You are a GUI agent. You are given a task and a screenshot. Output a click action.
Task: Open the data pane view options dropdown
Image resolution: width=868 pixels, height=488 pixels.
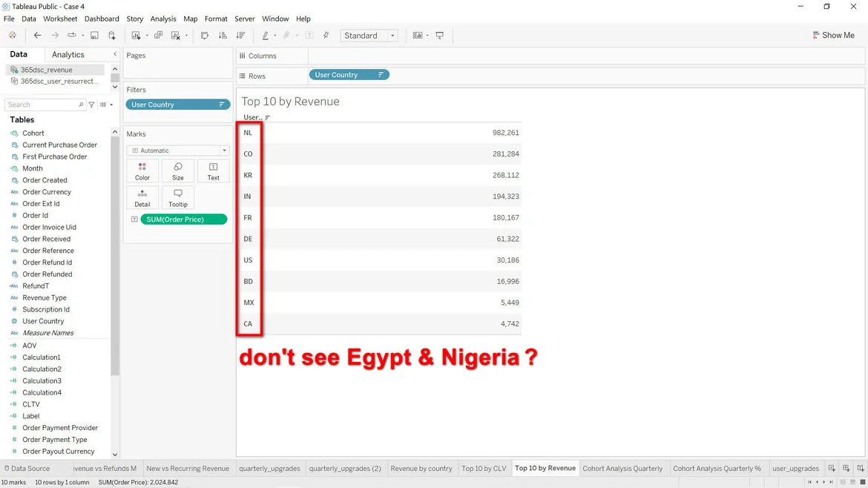[x=107, y=105]
